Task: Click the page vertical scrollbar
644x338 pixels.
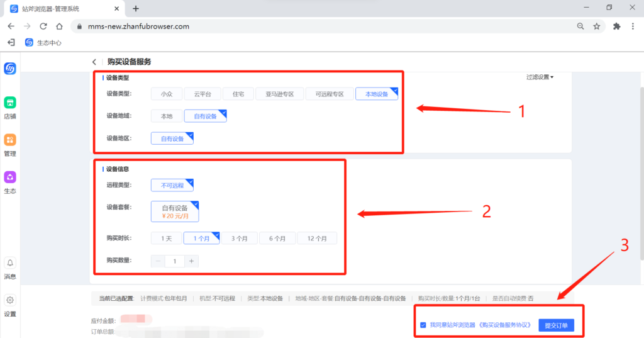Action: 641,172
